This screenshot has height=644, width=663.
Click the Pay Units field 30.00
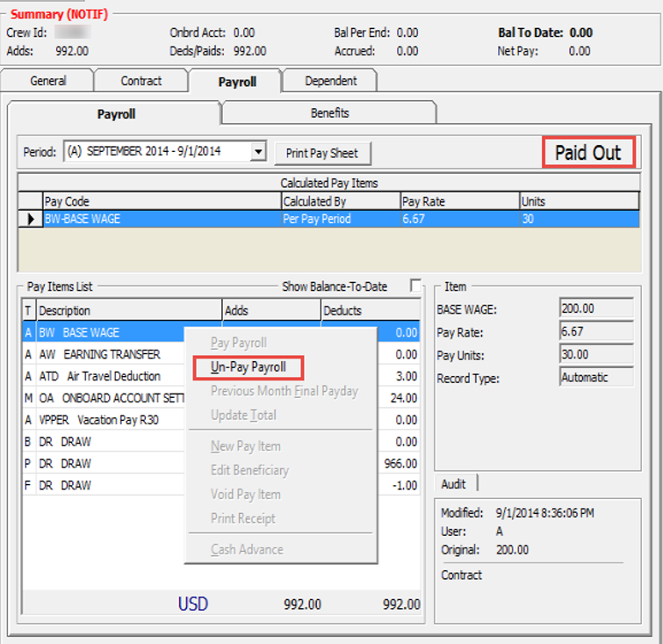pos(596,354)
